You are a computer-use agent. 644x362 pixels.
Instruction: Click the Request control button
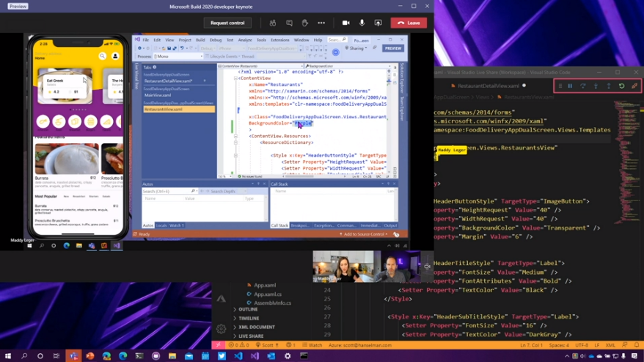227,23
